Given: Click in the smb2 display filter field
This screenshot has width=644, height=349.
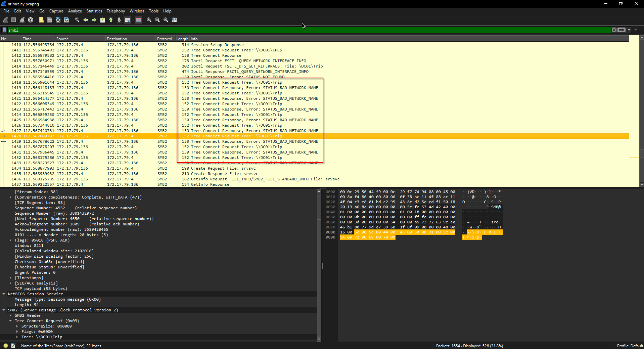Looking at the screenshot, I should (309, 30).
